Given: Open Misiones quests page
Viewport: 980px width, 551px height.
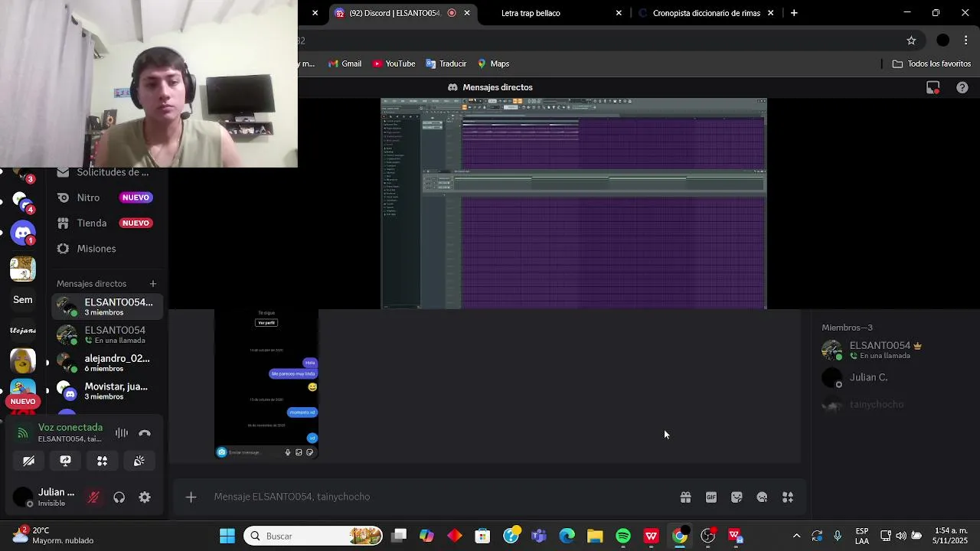Looking at the screenshot, I should click(x=107, y=249).
